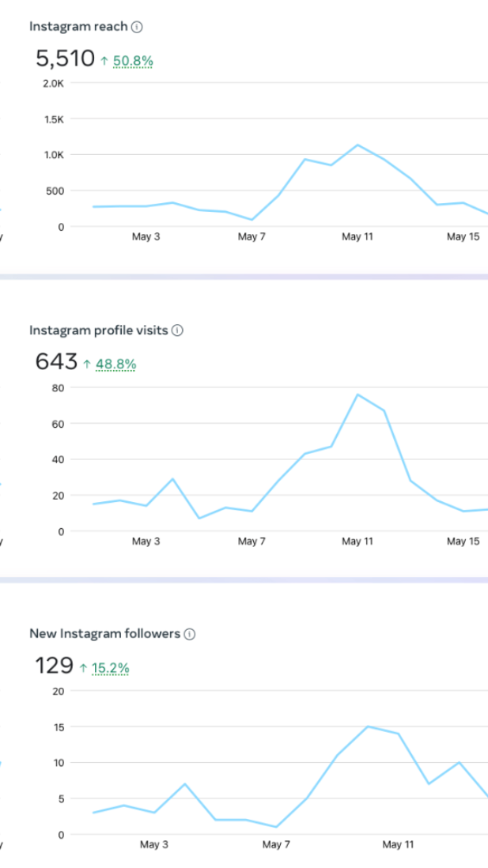Open info icon next to New Instagram followers
Screen dimensions: 488x868
coord(190,634)
